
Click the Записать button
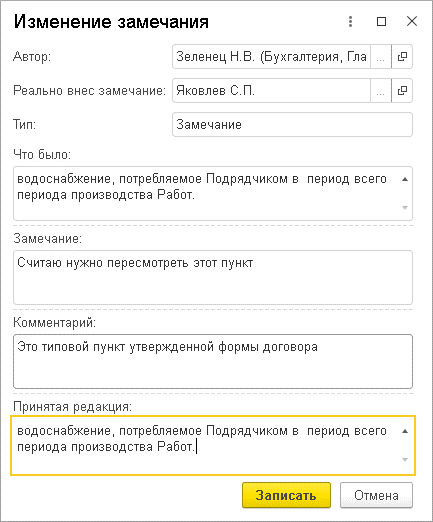pyautogui.click(x=286, y=495)
